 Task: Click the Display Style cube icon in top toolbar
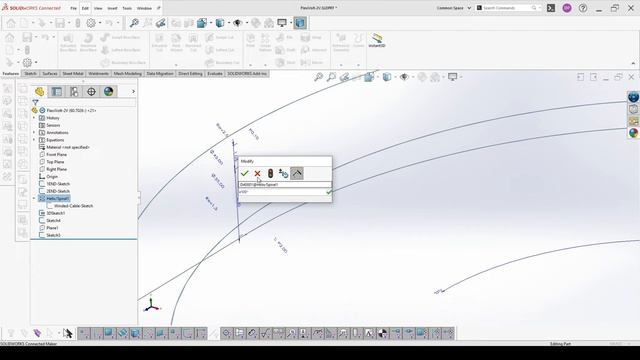(220, 23)
